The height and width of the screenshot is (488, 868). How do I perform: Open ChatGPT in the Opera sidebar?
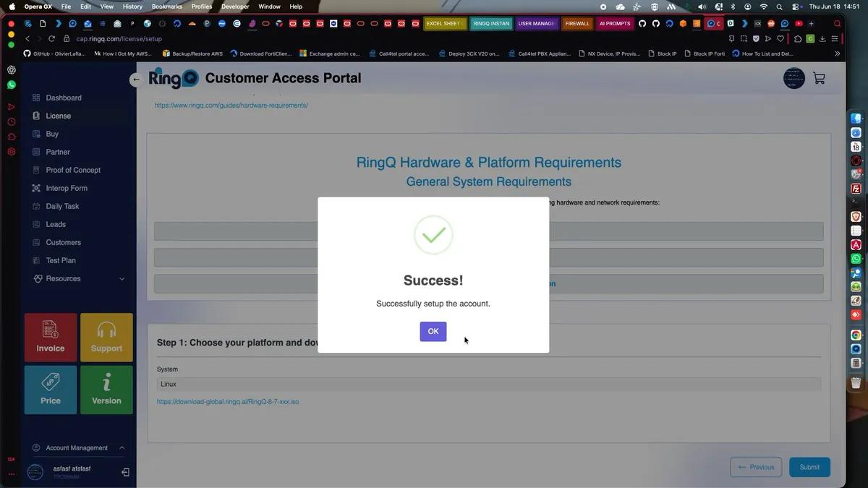tap(12, 70)
